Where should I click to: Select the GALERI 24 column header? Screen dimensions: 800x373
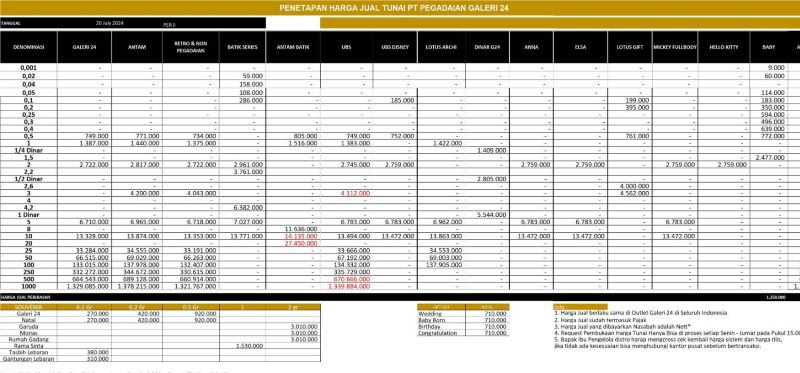click(85, 47)
